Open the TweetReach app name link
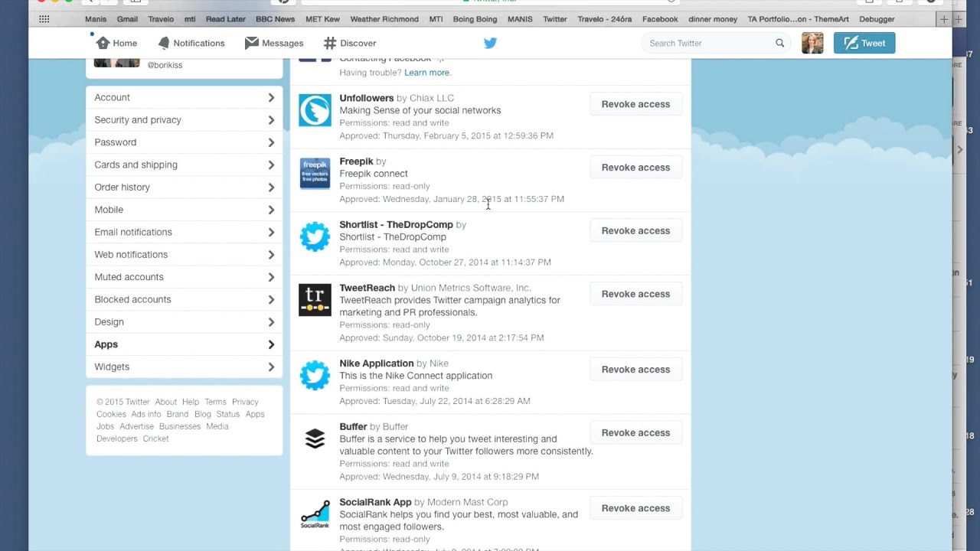The width and height of the screenshot is (980, 551). tap(367, 288)
